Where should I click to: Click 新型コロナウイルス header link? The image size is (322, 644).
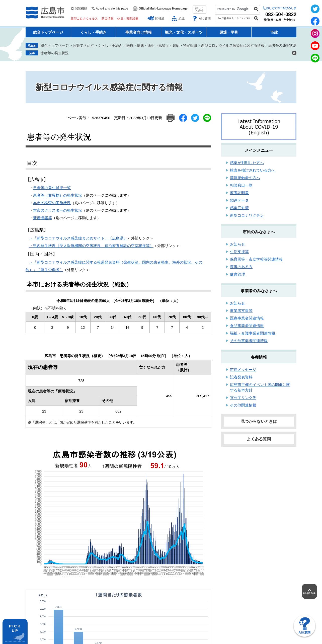(84, 19)
